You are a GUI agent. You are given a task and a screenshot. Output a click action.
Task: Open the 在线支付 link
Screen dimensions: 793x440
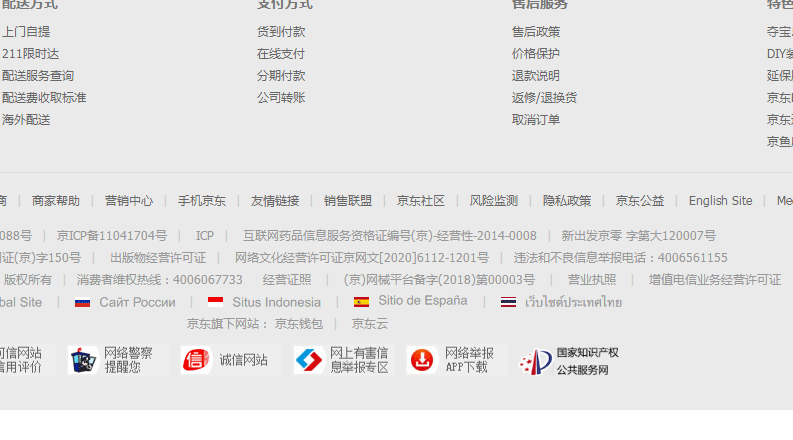[281, 54]
